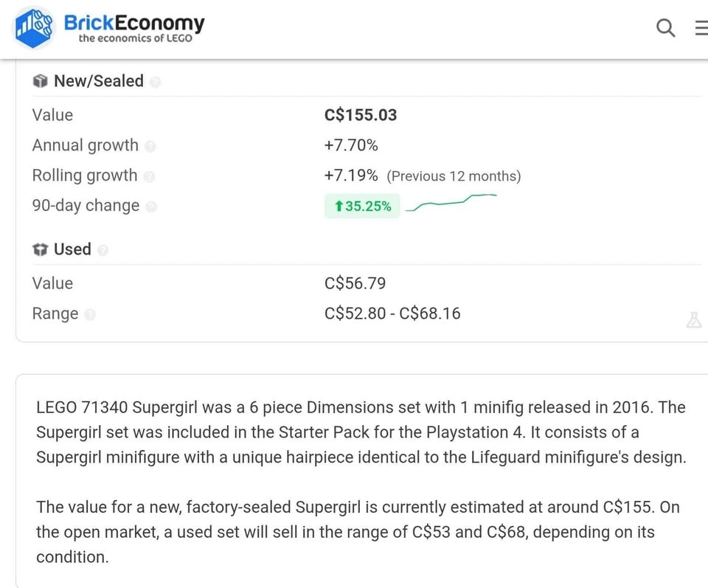Click the 90-day sparkline chart
The image size is (708, 588).
[x=451, y=202]
